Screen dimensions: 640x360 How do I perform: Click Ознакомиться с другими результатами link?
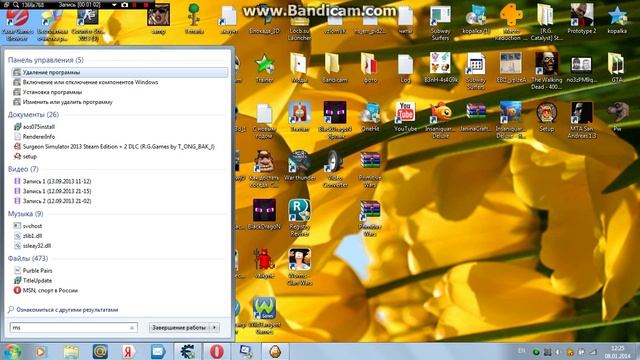tap(67, 310)
